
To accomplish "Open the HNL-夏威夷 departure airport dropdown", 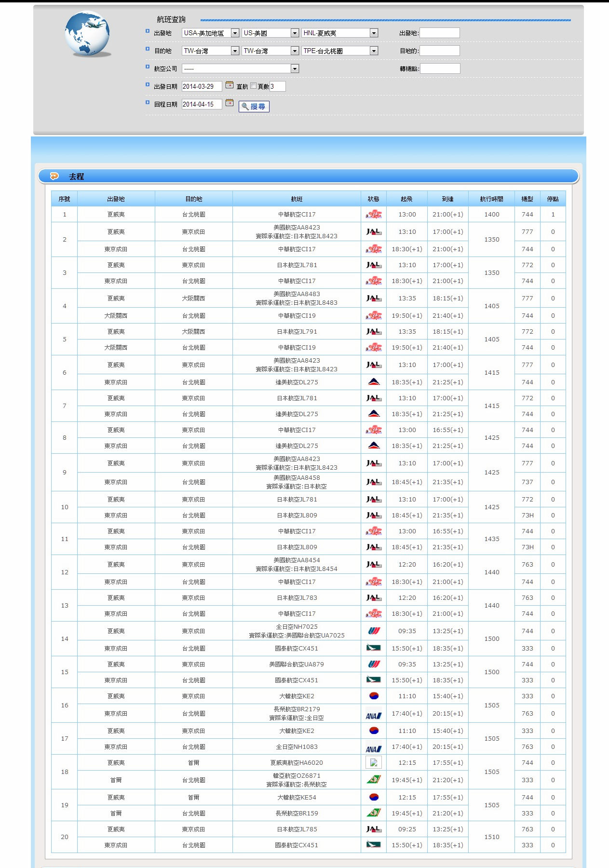I will [x=340, y=33].
